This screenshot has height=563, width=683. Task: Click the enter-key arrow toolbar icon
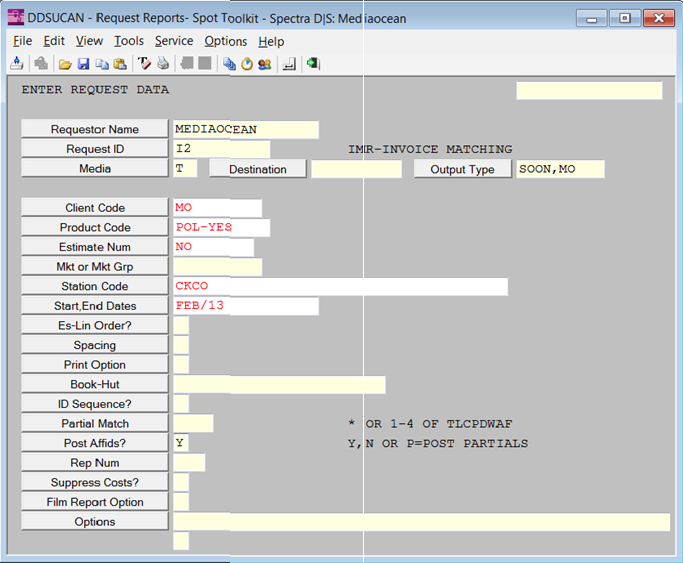[289, 64]
